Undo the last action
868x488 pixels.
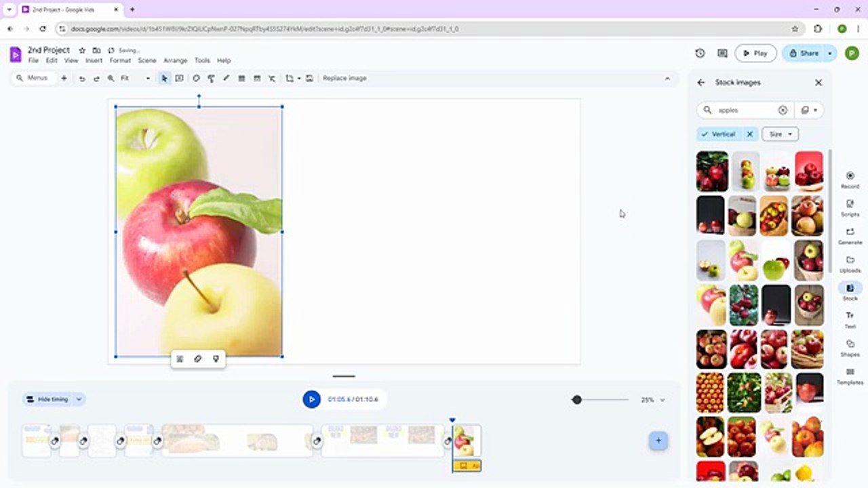point(82,78)
